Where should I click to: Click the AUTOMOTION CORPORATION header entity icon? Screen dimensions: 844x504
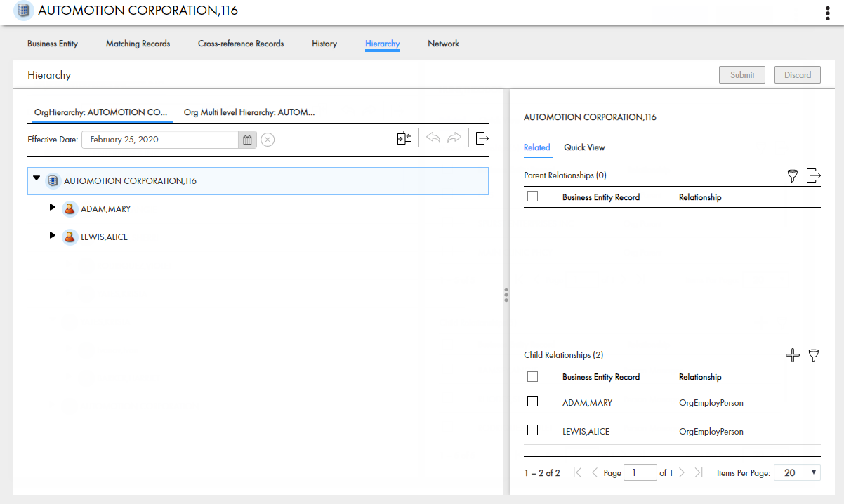coord(24,11)
